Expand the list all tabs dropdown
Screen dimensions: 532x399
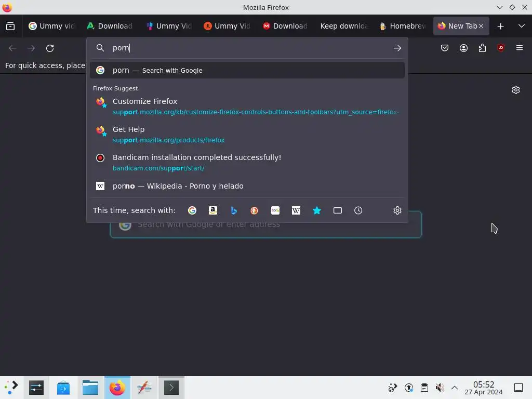[x=522, y=26]
